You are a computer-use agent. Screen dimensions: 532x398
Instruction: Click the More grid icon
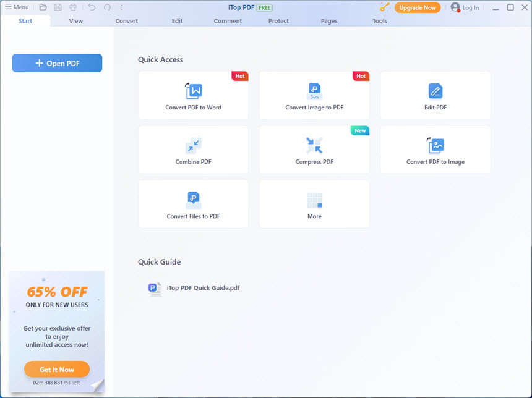[x=314, y=200]
